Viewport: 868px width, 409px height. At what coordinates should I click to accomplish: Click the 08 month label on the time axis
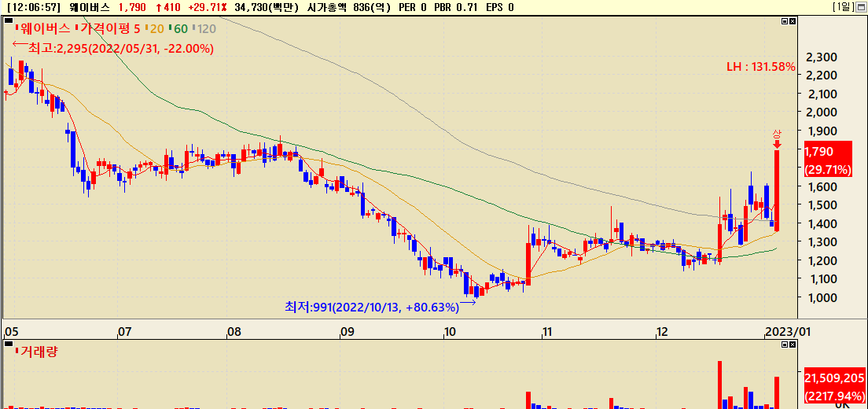coord(235,333)
